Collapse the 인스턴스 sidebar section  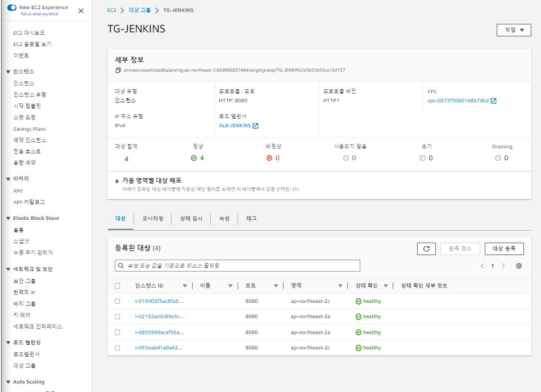pos(9,72)
